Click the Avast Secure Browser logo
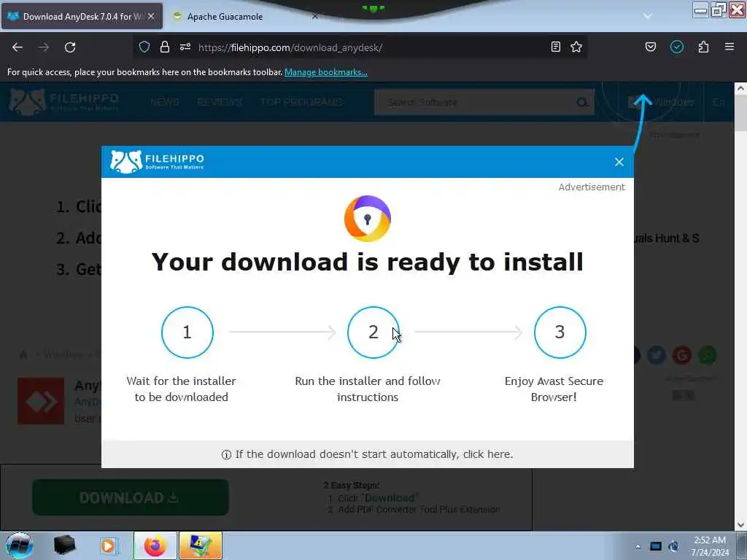747x560 pixels. click(x=368, y=219)
